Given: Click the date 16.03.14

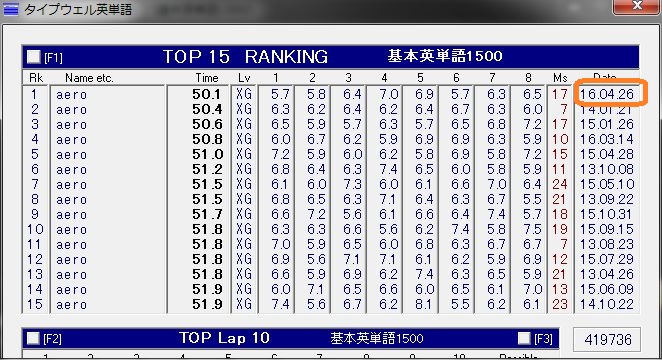Looking at the screenshot, I should 607,139.
